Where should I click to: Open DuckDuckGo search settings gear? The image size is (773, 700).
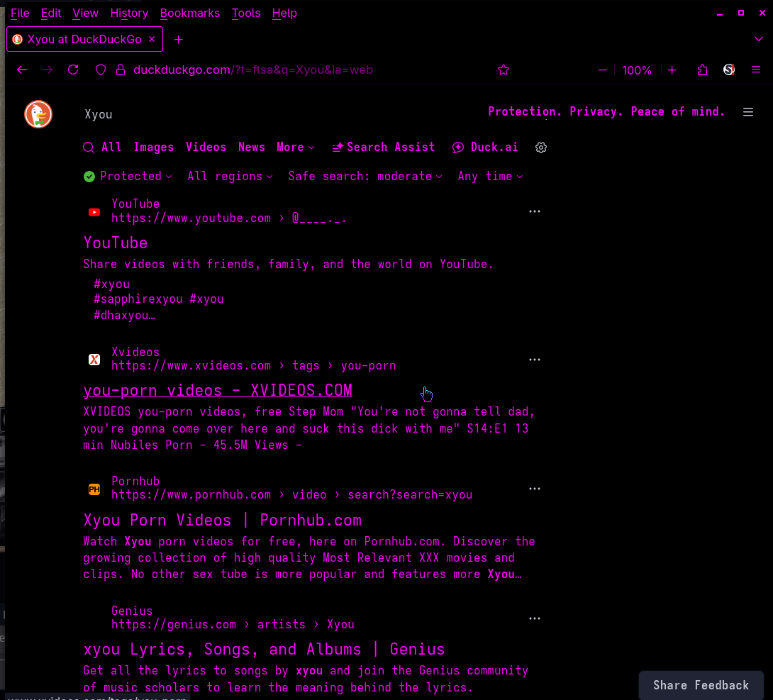click(x=541, y=148)
